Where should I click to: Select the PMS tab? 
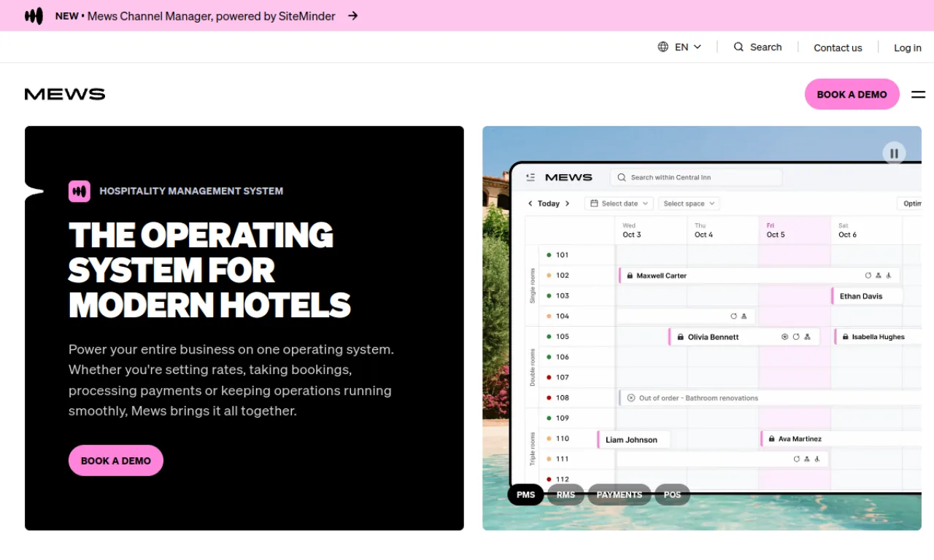[x=525, y=494]
